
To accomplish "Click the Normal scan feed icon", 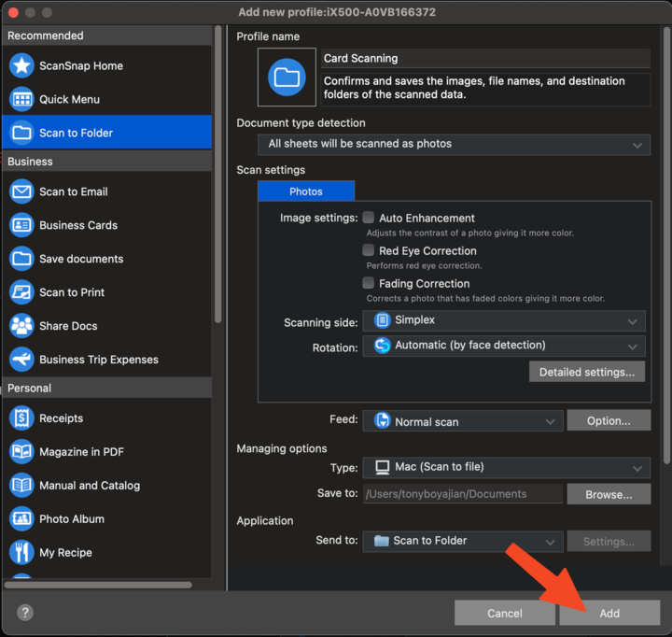I will point(383,421).
